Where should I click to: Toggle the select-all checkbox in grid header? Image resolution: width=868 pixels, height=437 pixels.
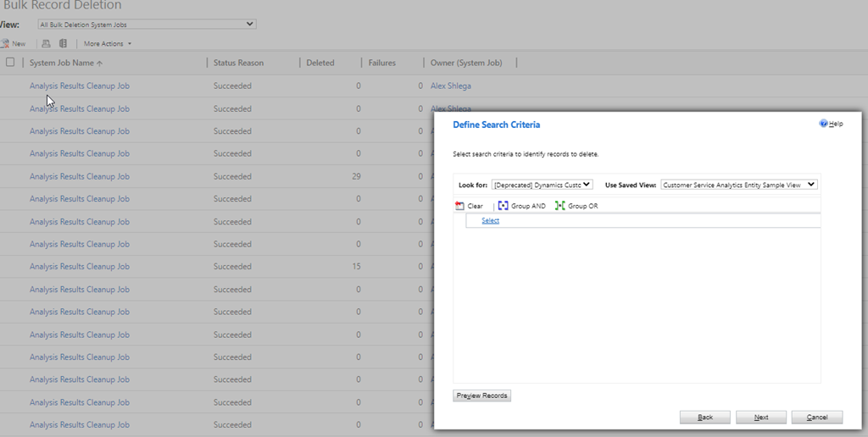tap(10, 63)
